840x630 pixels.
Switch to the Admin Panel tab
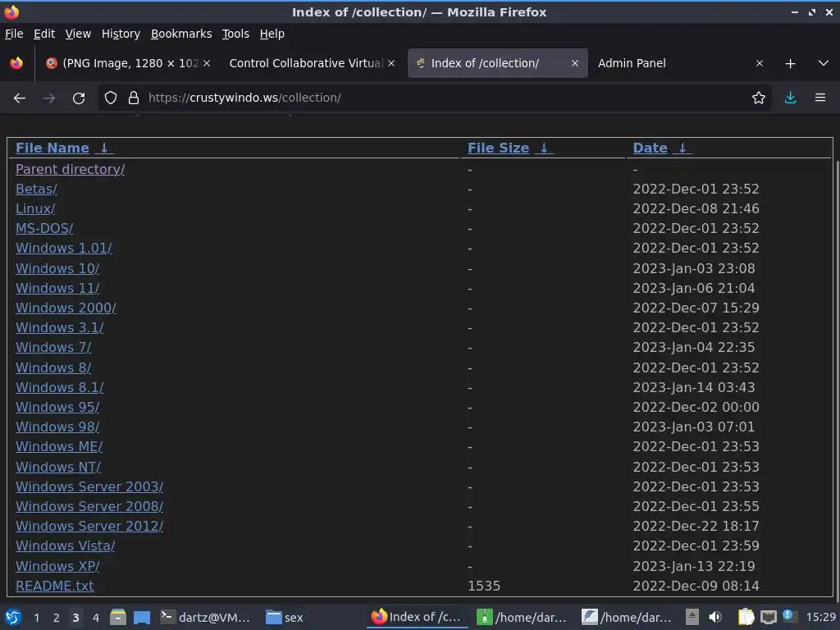point(679,63)
